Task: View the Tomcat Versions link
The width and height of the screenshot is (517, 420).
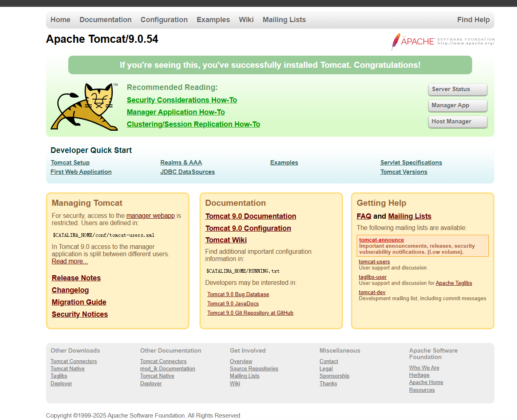Action: [404, 172]
